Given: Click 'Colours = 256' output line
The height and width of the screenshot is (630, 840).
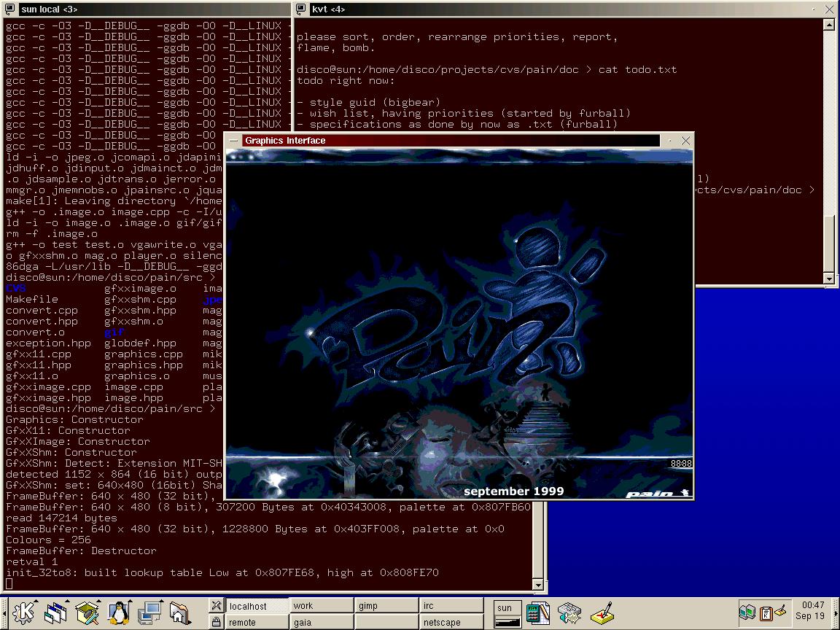Looking at the screenshot, I should [48, 540].
